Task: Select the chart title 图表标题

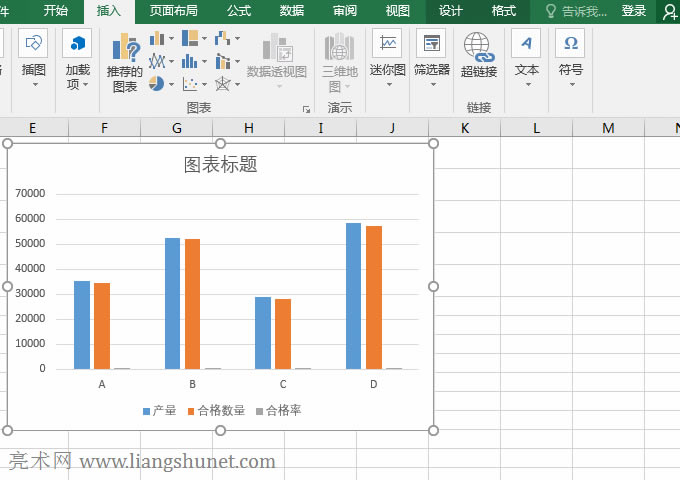Action: pos(220,164)
